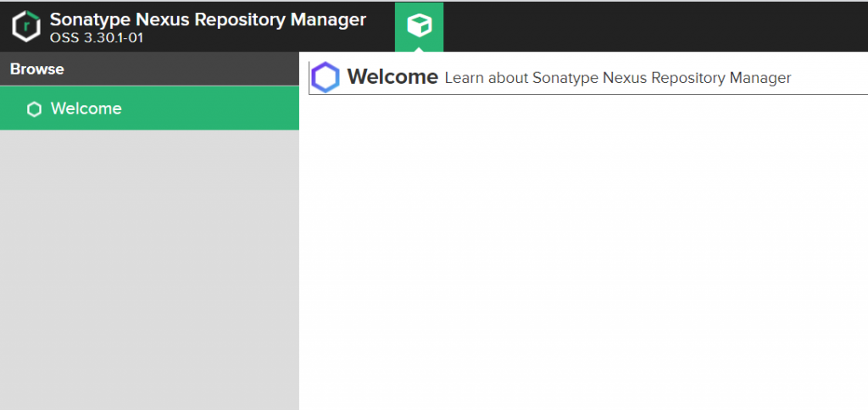Click the Learn about Sonatype Nexus subtitle
868x410 pixels.
[x=618, y=78]
